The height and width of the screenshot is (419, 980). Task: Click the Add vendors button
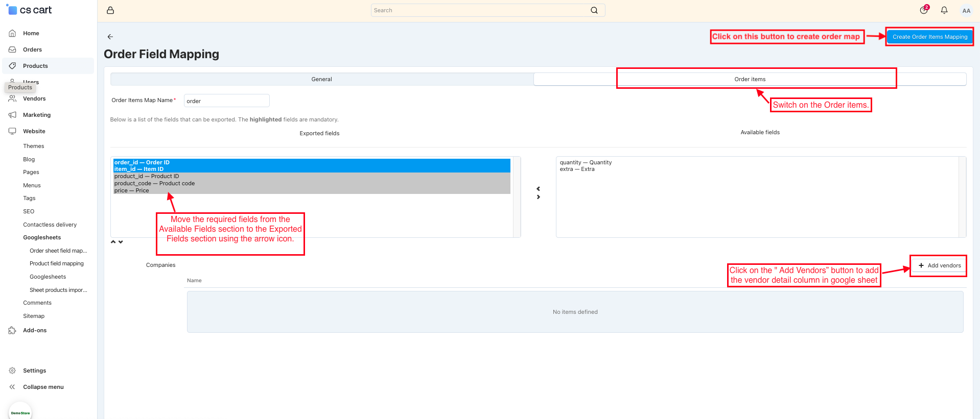coord(939,265)
